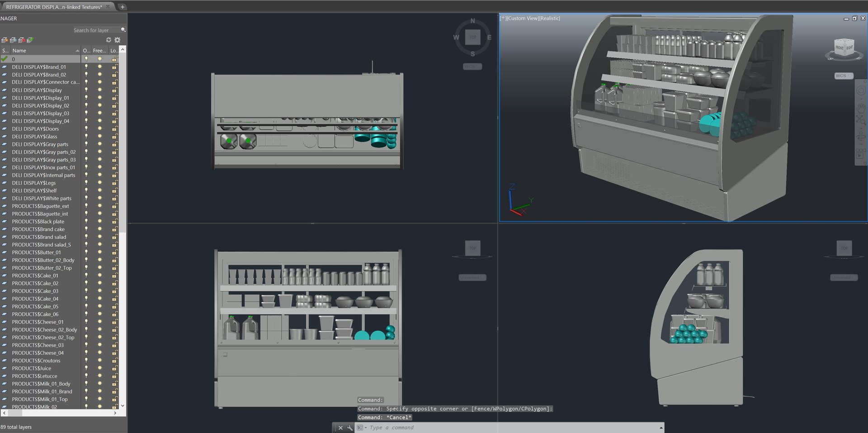Viewport: 868px width, 433px height.
Task: Select the PRODUCTS$Black plate layer
Action: click(38, 222)
